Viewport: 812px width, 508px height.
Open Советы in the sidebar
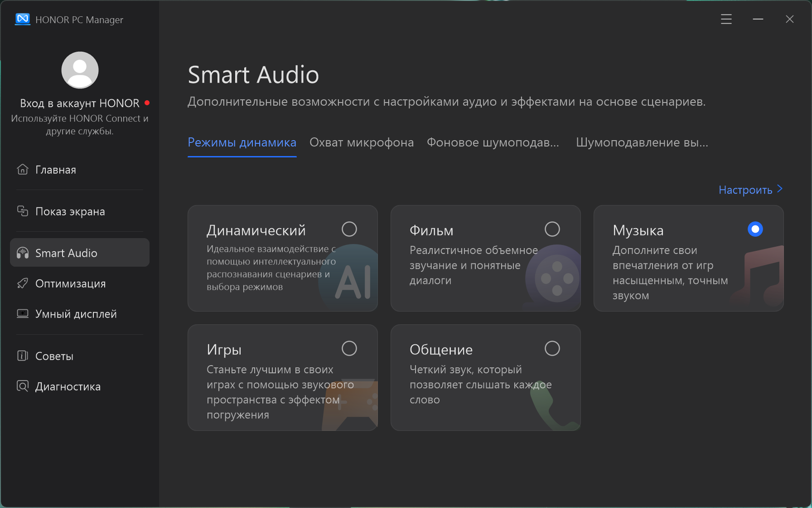(80, 356)
